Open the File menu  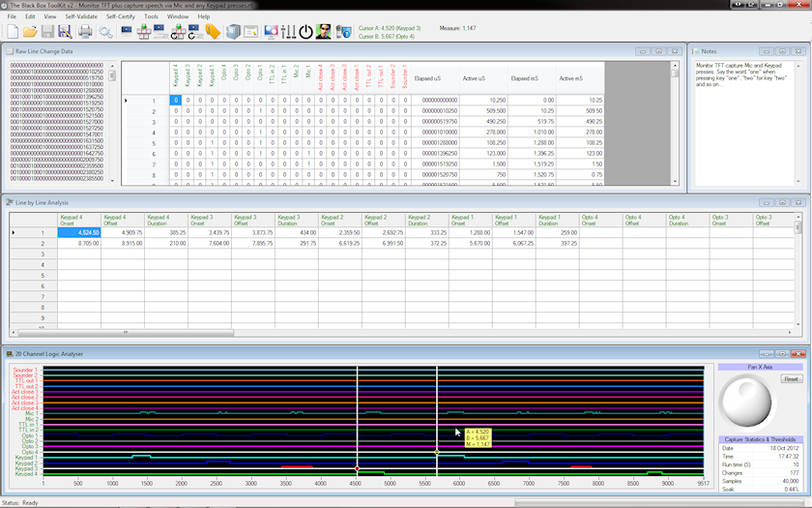click(x=12, y=16)
